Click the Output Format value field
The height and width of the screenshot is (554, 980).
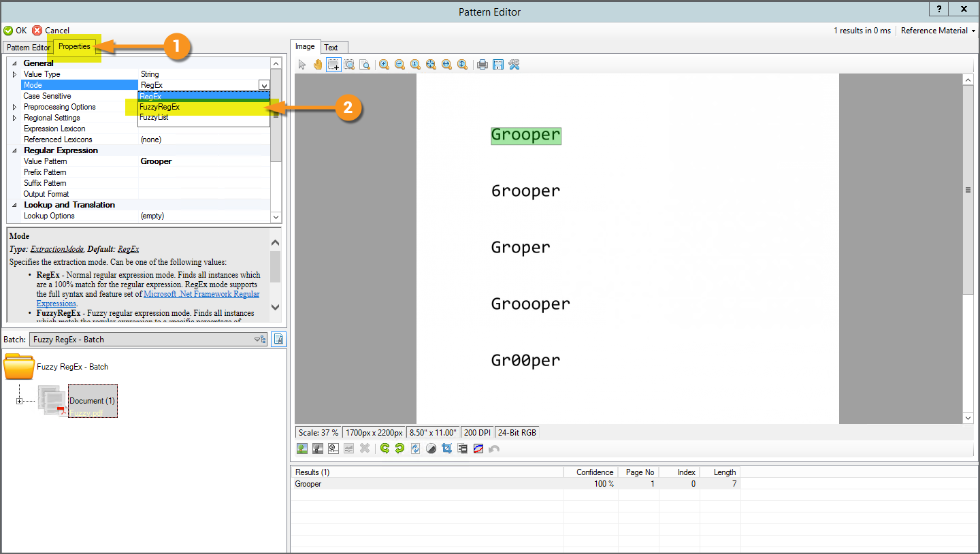tap(204, 194)
